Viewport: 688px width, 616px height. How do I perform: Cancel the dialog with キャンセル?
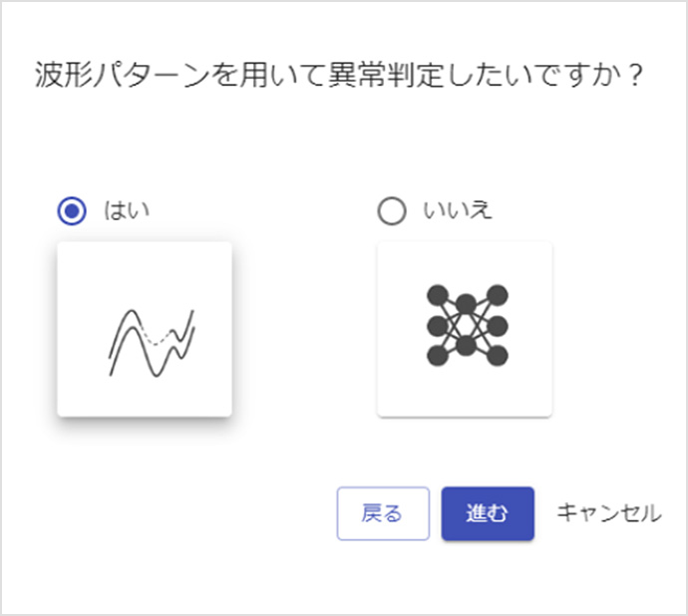[607, 513]
